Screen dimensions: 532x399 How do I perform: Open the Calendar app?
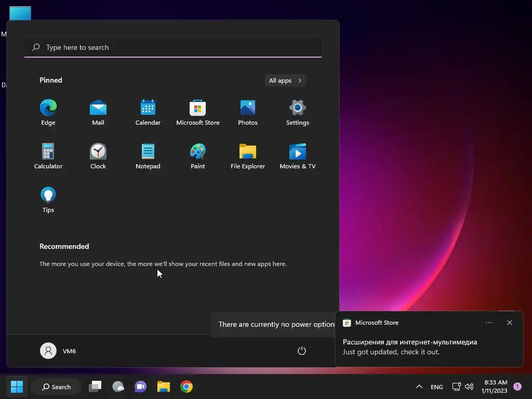point(148,113)
